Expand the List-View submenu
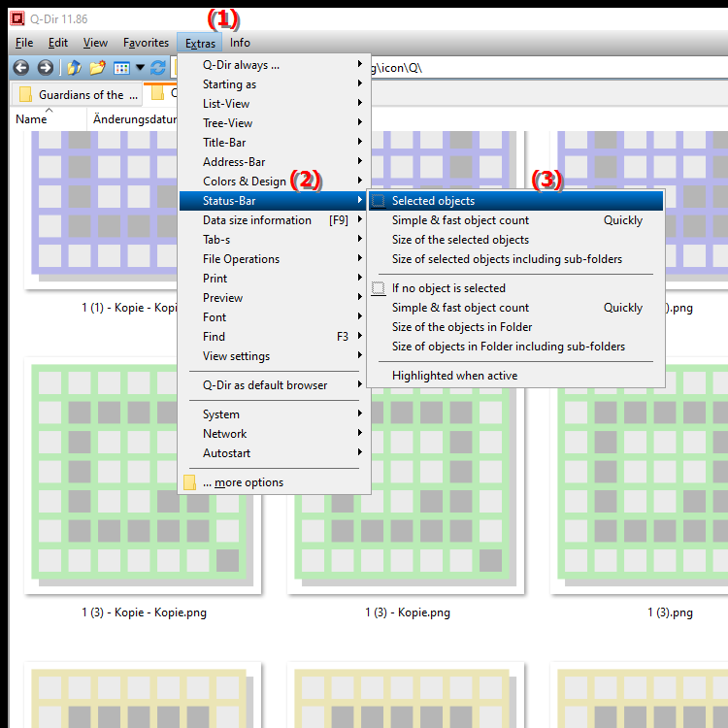Viewport: 728px width, 728px height. point(275,104)
